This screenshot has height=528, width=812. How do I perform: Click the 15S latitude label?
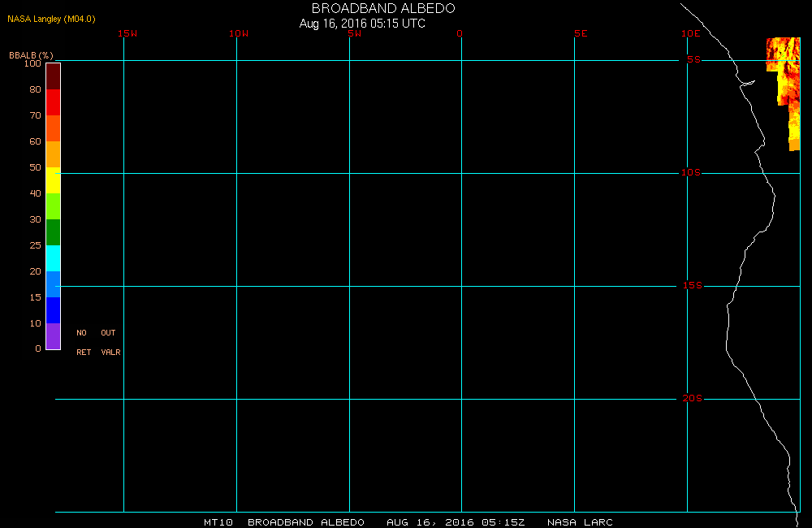[693, 285]
